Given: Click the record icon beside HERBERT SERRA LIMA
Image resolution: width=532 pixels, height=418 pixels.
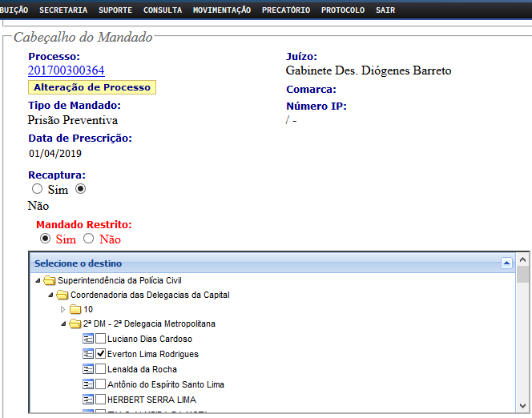Looking at the screenshot, I should coord(88,400).
